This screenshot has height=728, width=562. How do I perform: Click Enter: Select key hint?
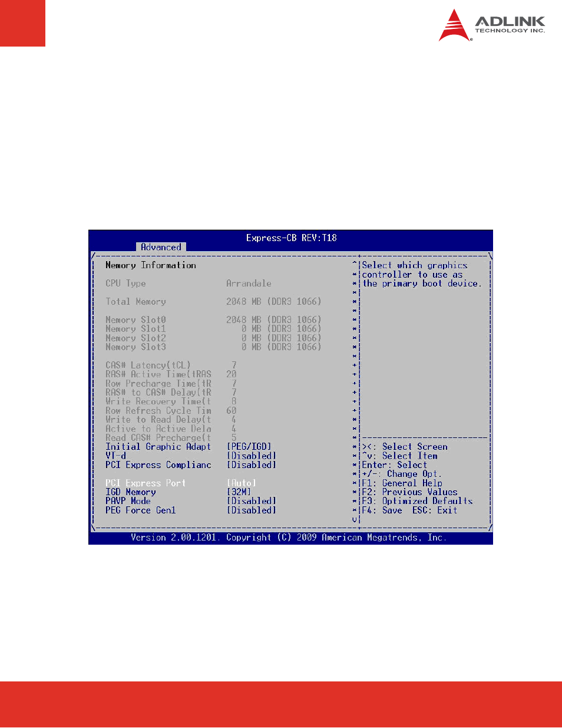click(x=394, y=465)
